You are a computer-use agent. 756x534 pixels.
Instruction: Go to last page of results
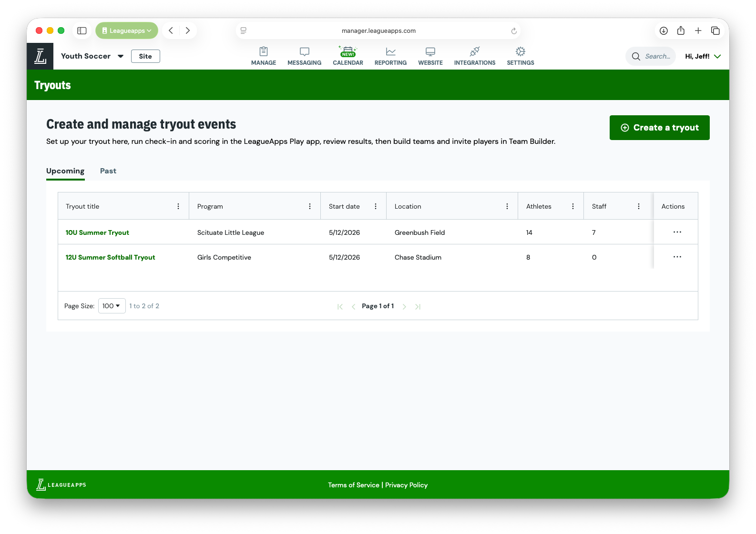pyautogui.click(x=418, y=306)
